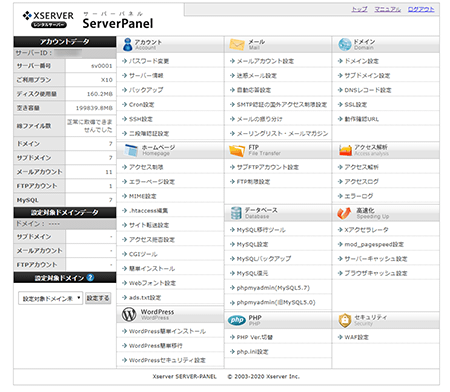The width and height of the screenshot is (450, 392).
Task: Click the Domain globe icon
Action: [345, 44]
